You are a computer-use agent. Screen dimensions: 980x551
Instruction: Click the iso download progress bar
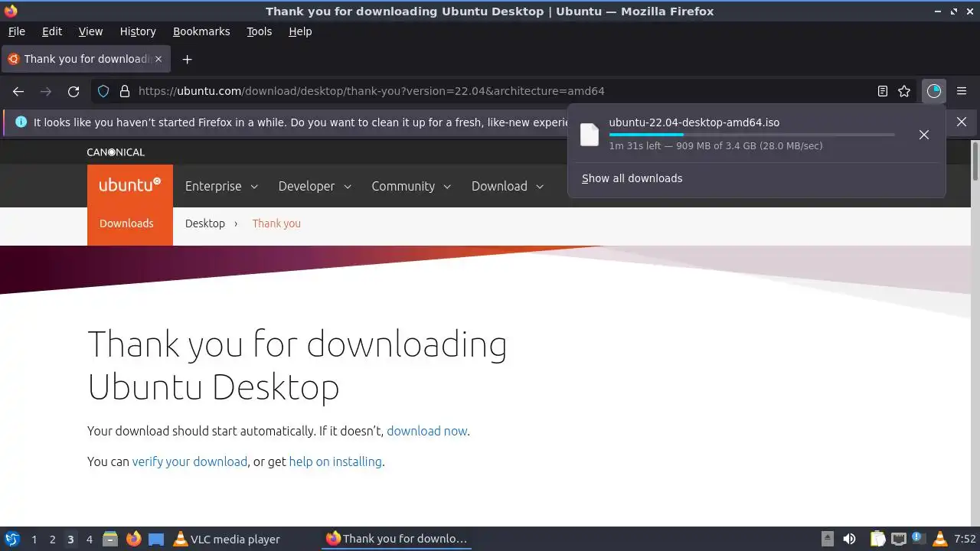click(752, 135)
